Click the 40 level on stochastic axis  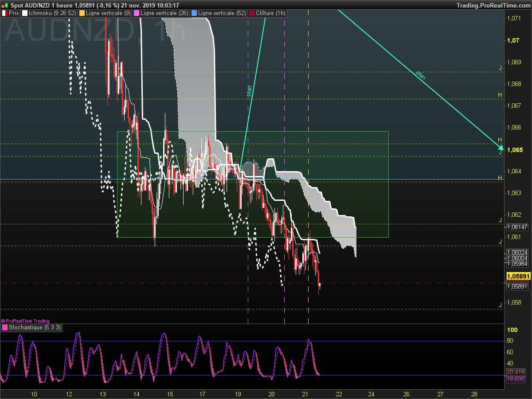click(x=510, y=363)
